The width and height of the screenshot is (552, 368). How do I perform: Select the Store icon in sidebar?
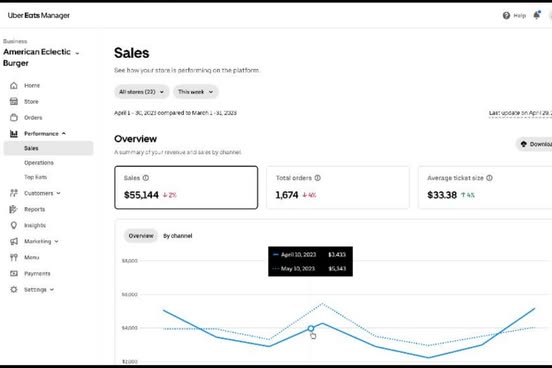[x=14, y=101]
